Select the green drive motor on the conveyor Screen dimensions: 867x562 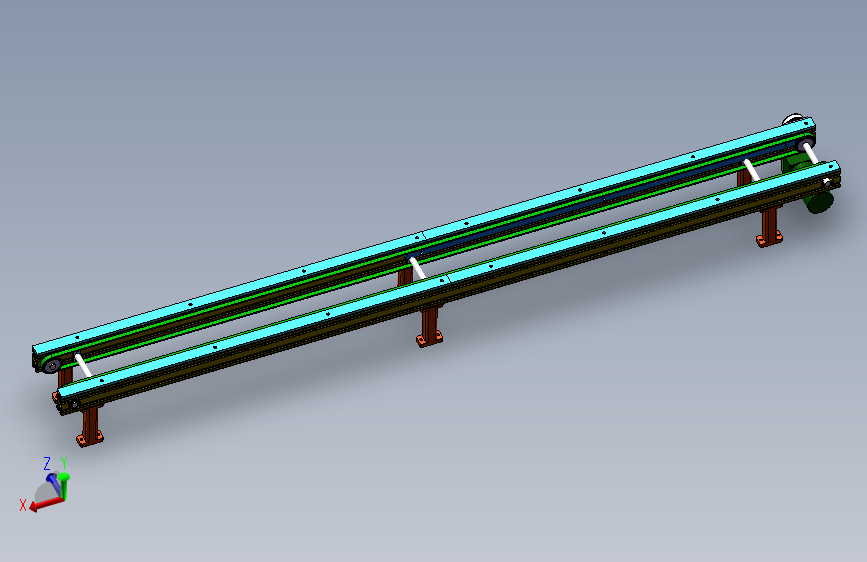pos(818,200)
